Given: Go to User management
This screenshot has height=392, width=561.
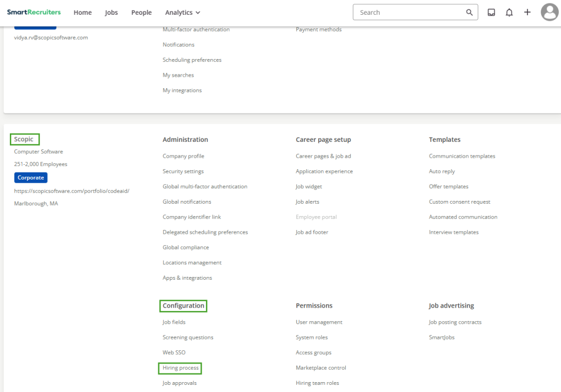Looking at the screenshot, I should (319, 322).
